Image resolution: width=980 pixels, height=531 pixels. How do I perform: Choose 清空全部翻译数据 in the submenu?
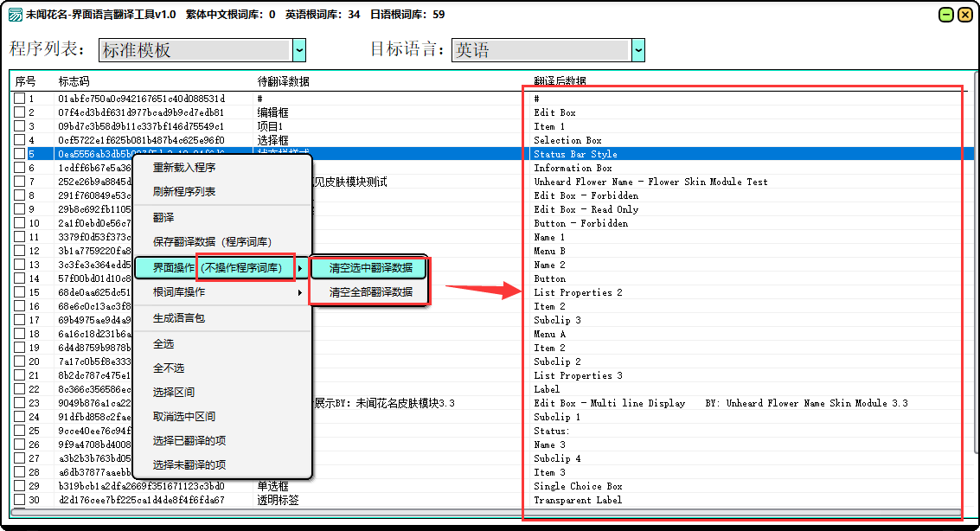[x=370, y=293]
